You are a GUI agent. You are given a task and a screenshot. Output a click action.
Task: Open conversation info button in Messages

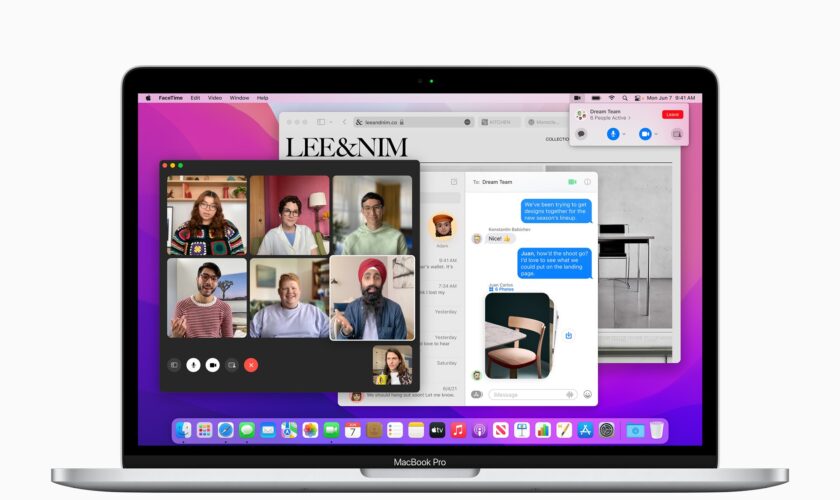588,182
